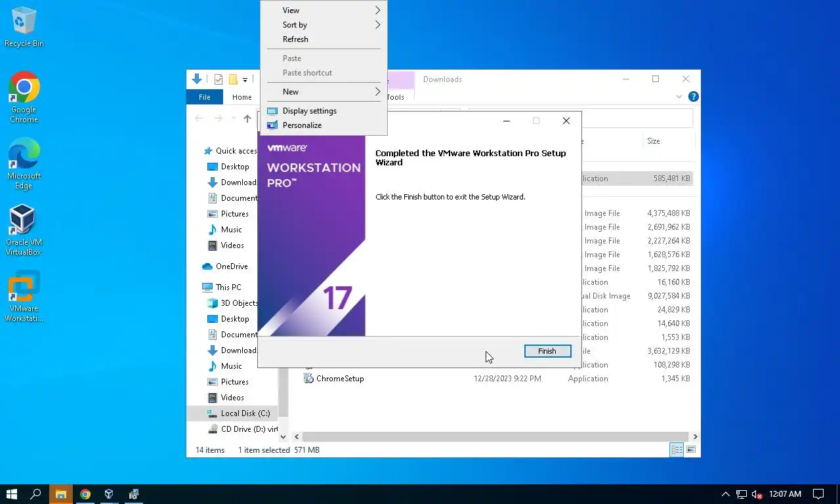The width and height of the screenshot is (840, 504).
Task: Click the navigation pane scroll-down arrow
Action: click(x=283, y=436)
